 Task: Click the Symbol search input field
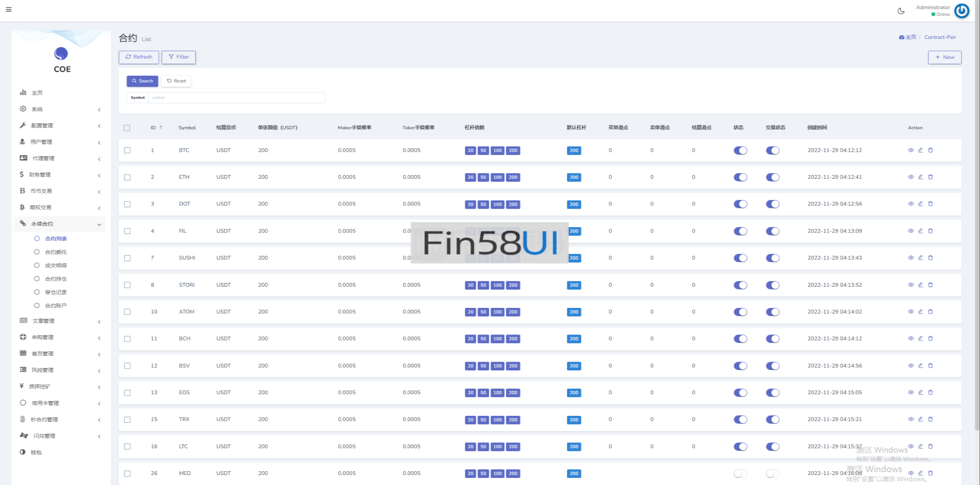(x=236, y=97)
